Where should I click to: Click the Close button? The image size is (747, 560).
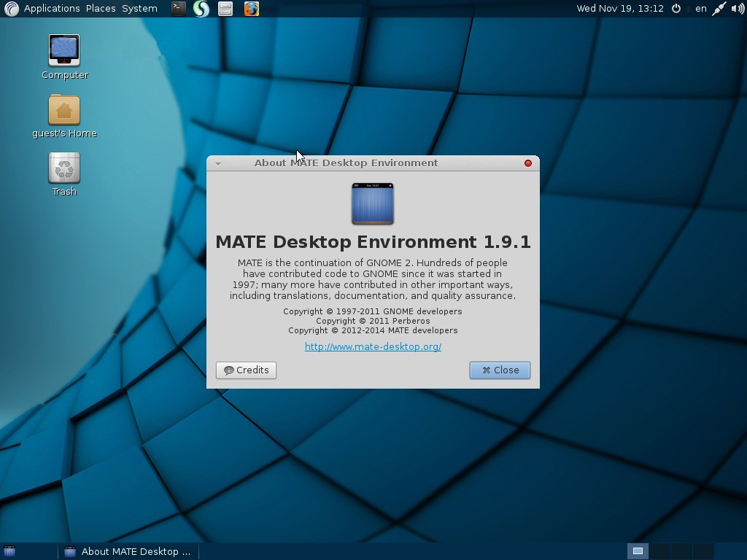coord(500,370)
